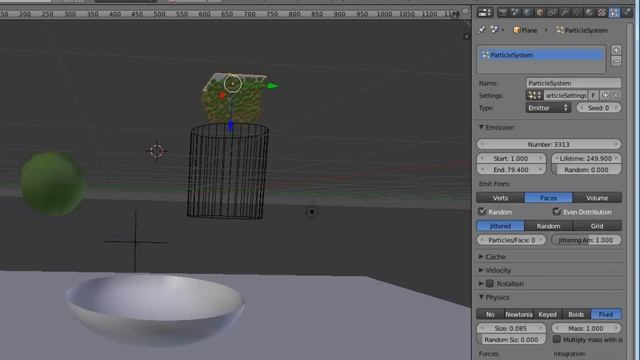Open the editor type selector in properties header
640x360 pixels.
tap(485, 13)
